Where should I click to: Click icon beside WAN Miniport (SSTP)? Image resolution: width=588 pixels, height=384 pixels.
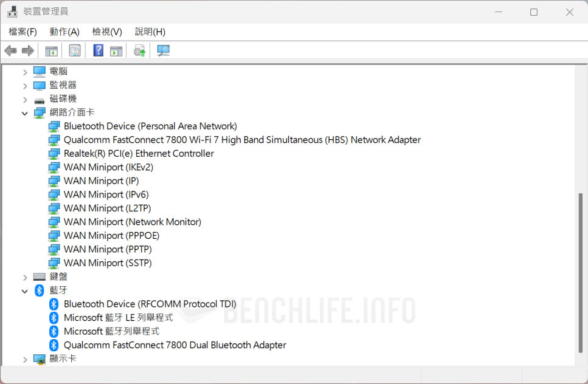pyautogui.click(x=54, y=263)
